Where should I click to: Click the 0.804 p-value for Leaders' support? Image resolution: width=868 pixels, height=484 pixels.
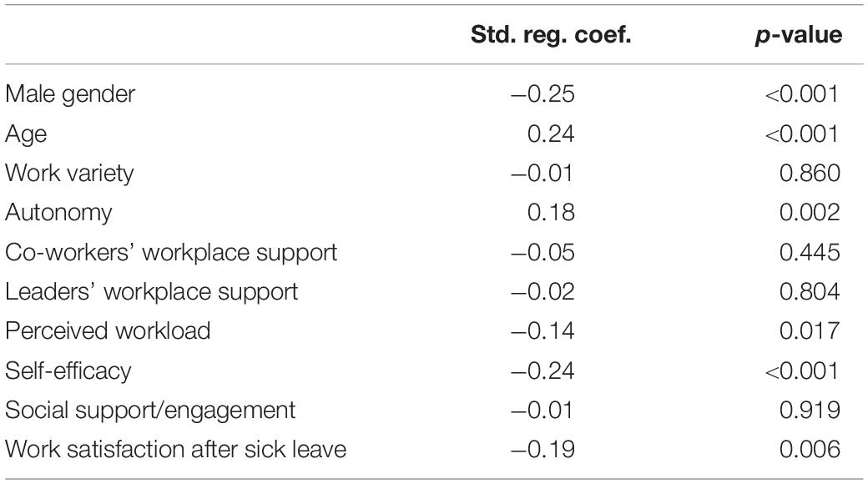810,292
